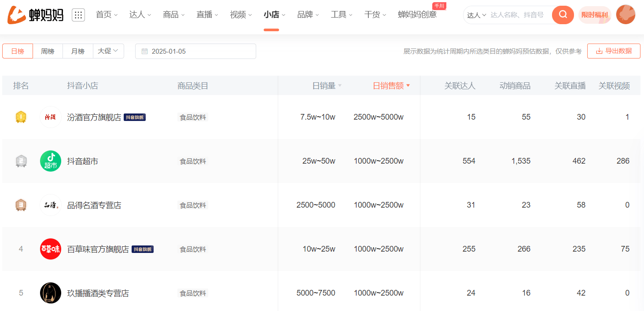
Task: Click the Fenjiu flagship store logo
Action: tap(51, 117)
